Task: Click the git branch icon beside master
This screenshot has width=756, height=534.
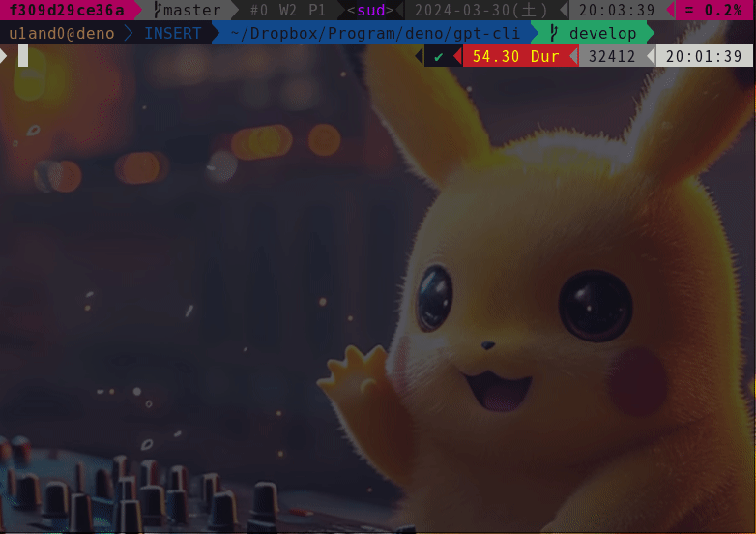Action: (158, 10)
